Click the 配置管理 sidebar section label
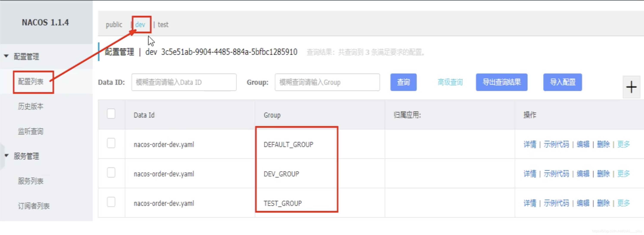 coord(26,56)
